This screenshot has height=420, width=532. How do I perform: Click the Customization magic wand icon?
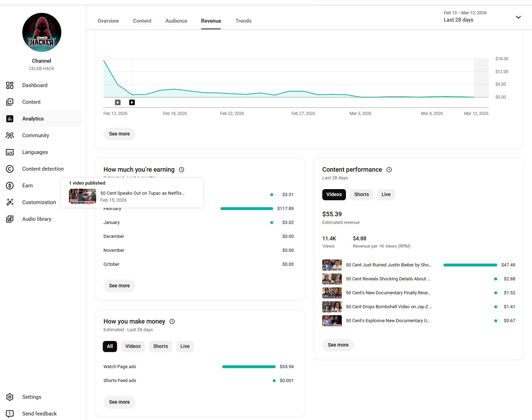pyautogui.click(x=10, y=202)
